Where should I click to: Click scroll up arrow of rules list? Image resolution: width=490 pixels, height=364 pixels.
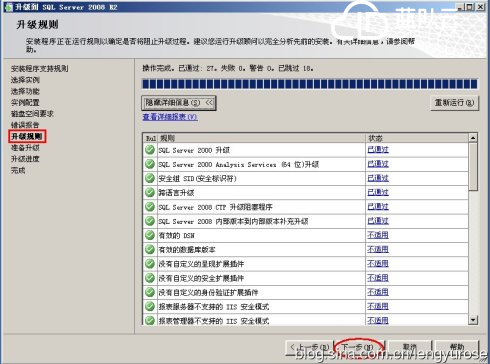point(473,138)
